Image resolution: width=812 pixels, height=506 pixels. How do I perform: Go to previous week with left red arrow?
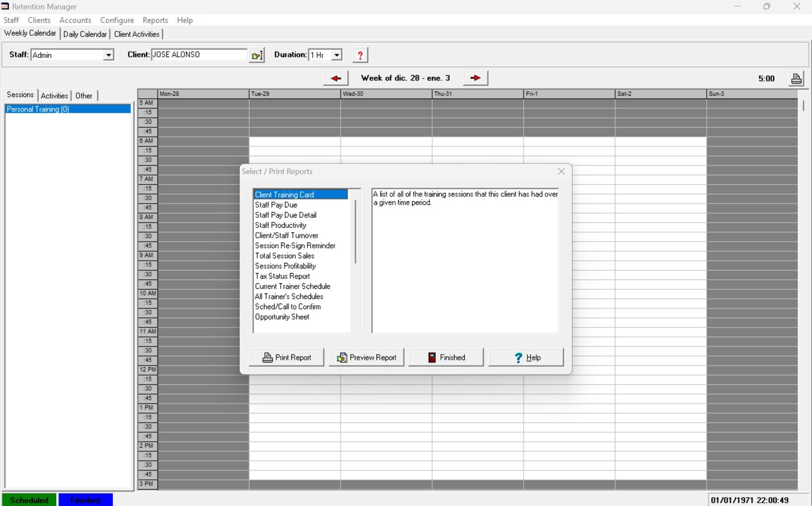click(336, 78)
